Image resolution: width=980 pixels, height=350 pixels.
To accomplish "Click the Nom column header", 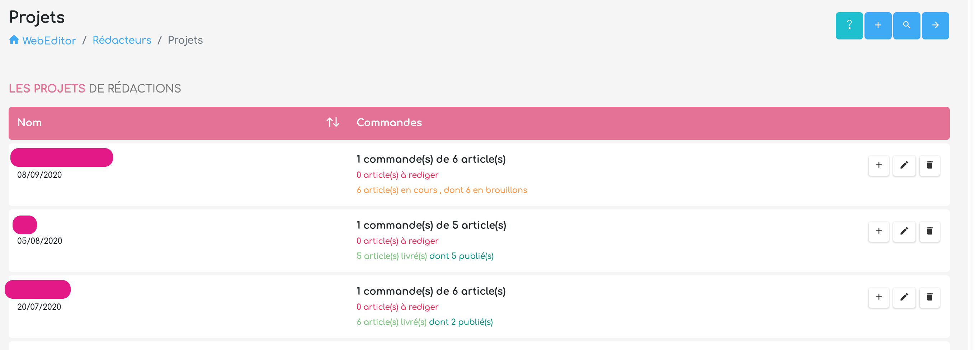I will 29,123.
